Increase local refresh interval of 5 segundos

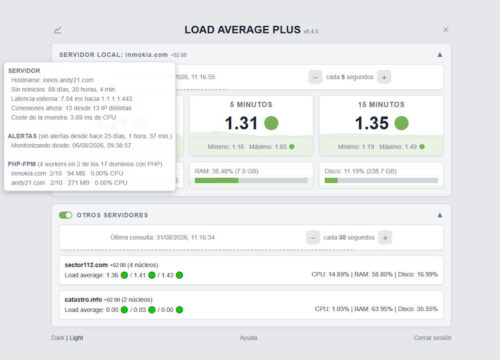coord(384,77)
